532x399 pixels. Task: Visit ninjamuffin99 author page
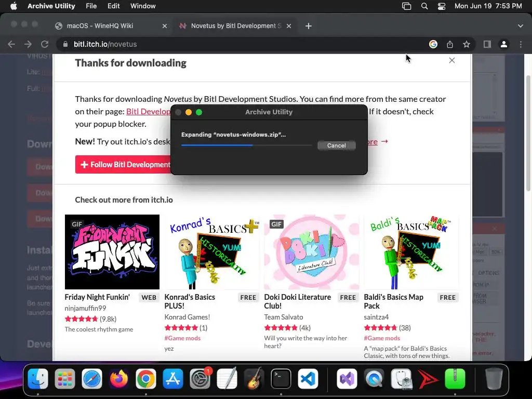click(x=86, y=309)
